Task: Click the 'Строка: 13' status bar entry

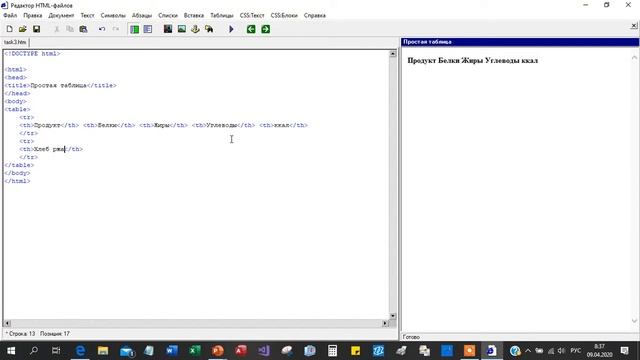Action: pos(22,333)
